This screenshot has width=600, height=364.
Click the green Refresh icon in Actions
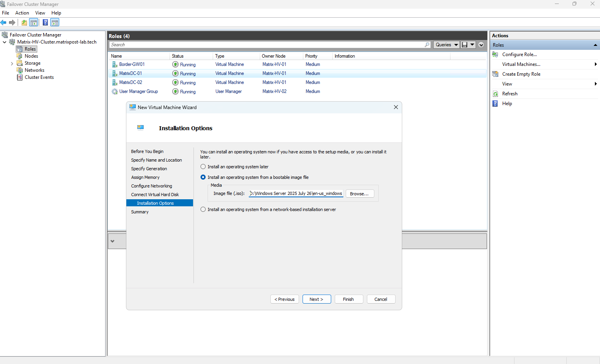pyautogui.click(x=495, y=94)
